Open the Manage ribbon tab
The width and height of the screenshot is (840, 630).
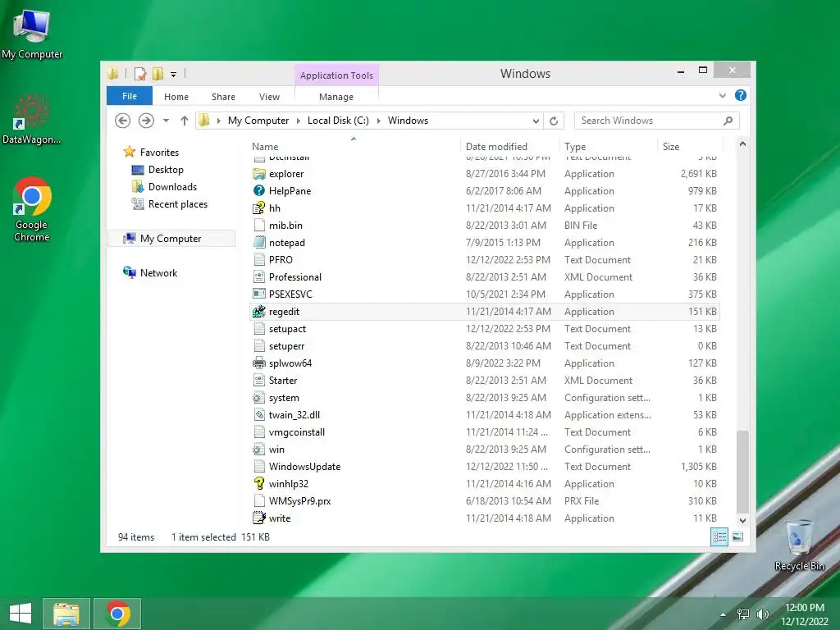click(x=336, y=97)
